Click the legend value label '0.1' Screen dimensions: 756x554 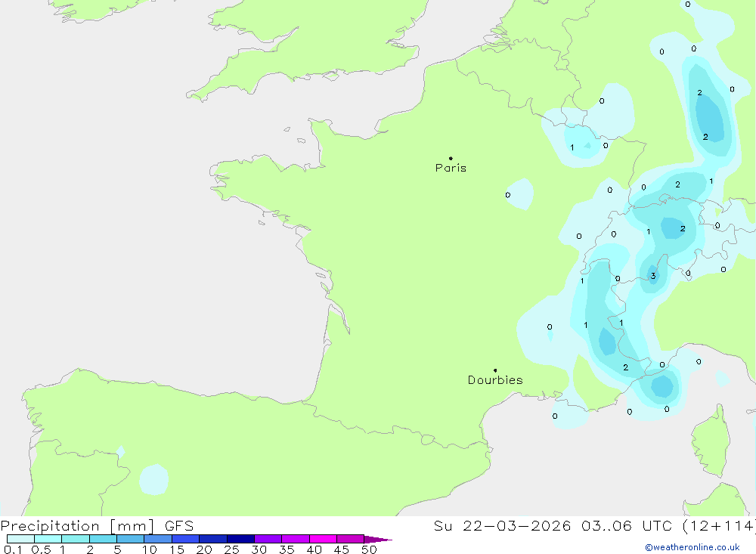pyautogui.click(x=13, y=549)
